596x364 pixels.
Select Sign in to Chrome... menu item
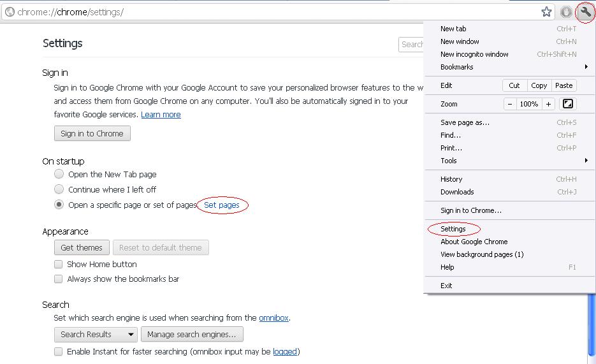click(x=509, y=210)
